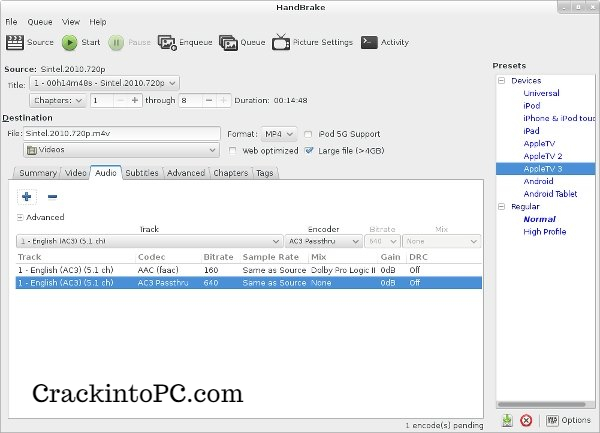Open the Help menu
Screen dimensions: 600x433
coord(98,22)
